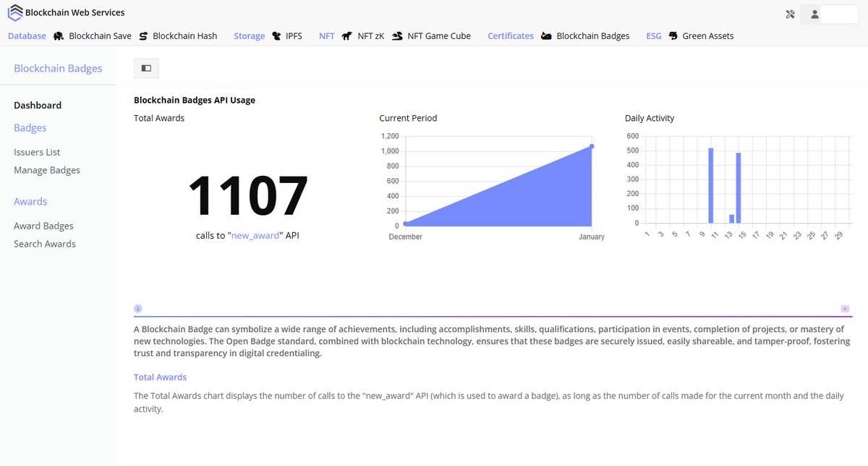The height and width of the screenshot is (466, 868).
Task: Click the new_award API link
Action: [x=255, y=235]
